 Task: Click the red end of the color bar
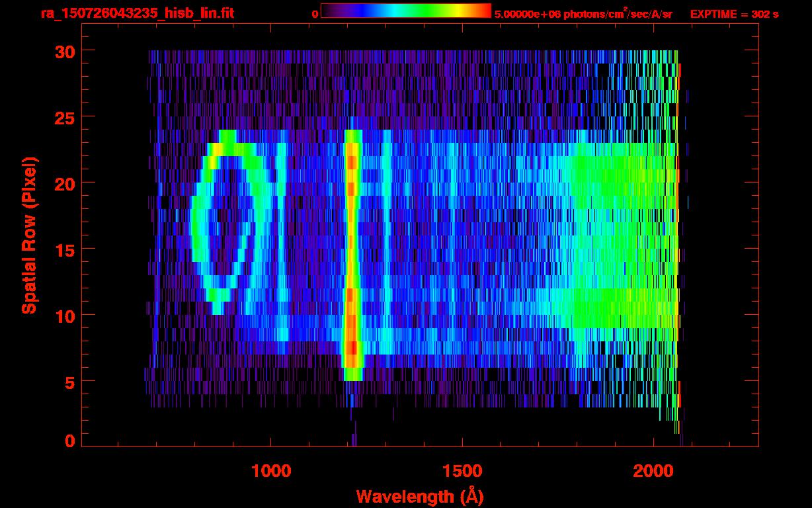pos(481,11)
